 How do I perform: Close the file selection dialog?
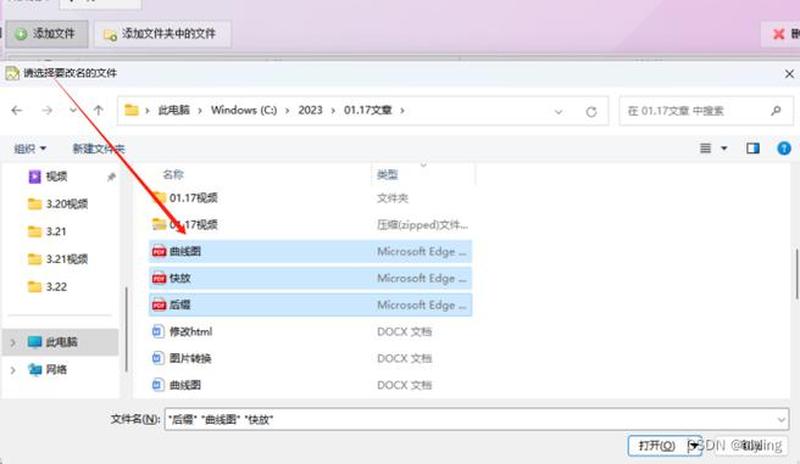pos(789,74)
